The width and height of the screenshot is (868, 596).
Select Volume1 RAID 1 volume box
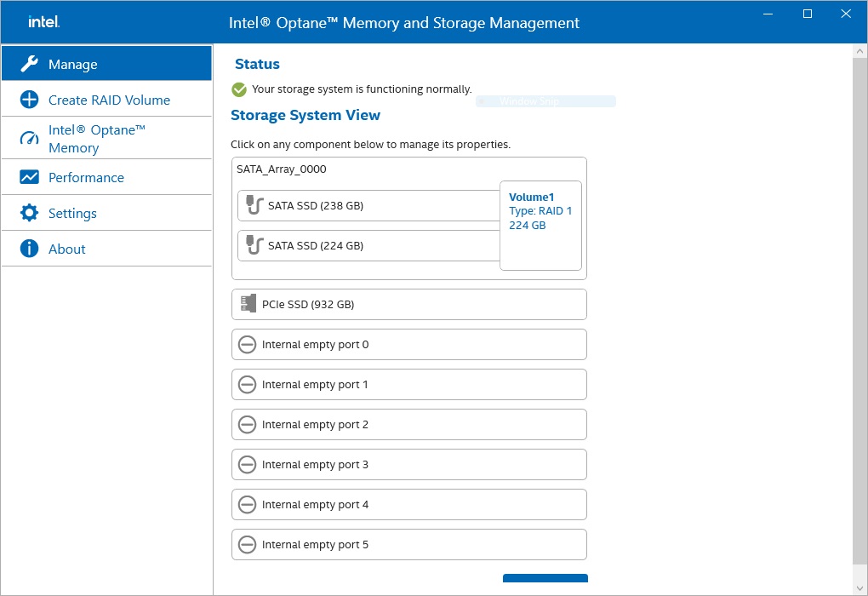click(x=540, y=226)
